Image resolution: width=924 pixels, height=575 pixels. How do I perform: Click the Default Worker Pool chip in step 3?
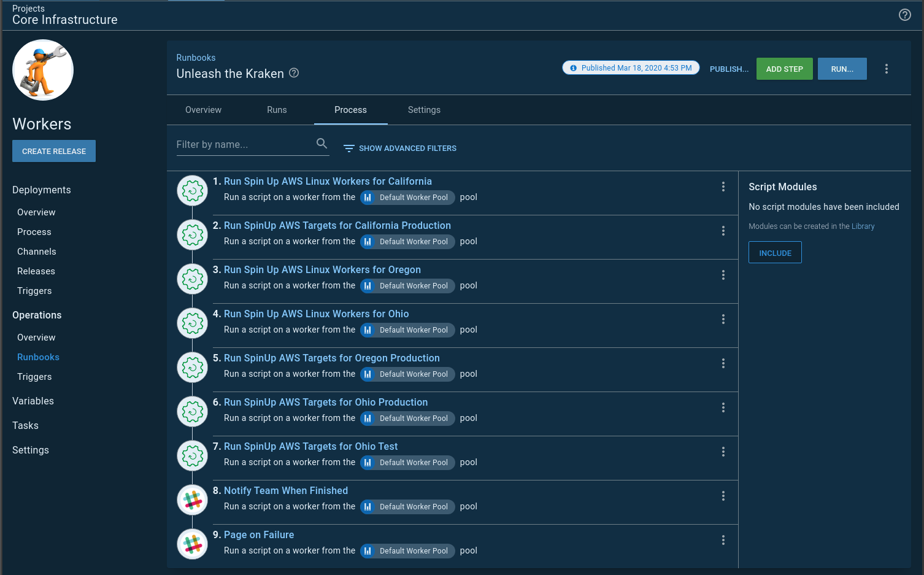[407, 286]
